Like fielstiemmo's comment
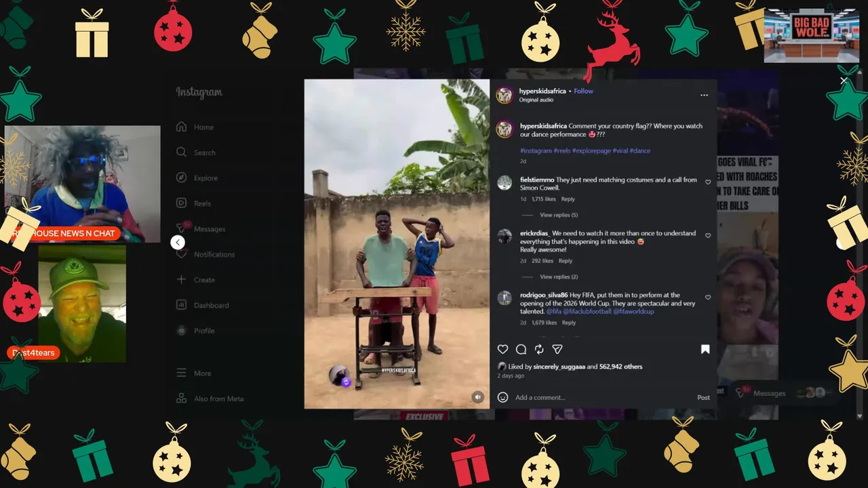Image resolution: width=868 pixels, height=488 pixels. click(x=708, y=182)
